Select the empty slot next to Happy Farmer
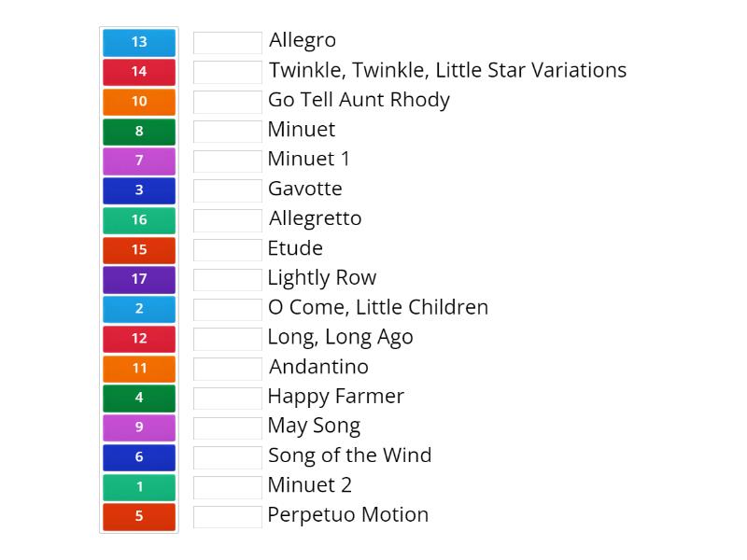 [228, 398]
